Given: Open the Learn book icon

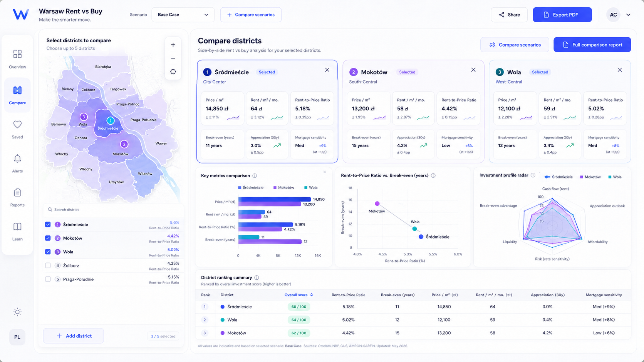Looking at the screenshot, I should [17, 227].
